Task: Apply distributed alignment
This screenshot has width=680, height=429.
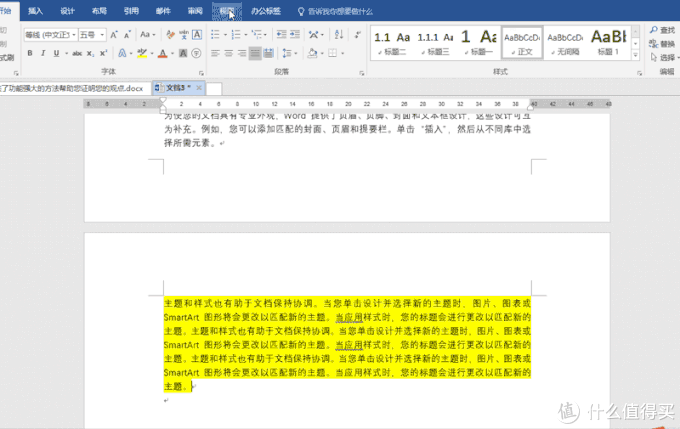Action: coord(268,53)
